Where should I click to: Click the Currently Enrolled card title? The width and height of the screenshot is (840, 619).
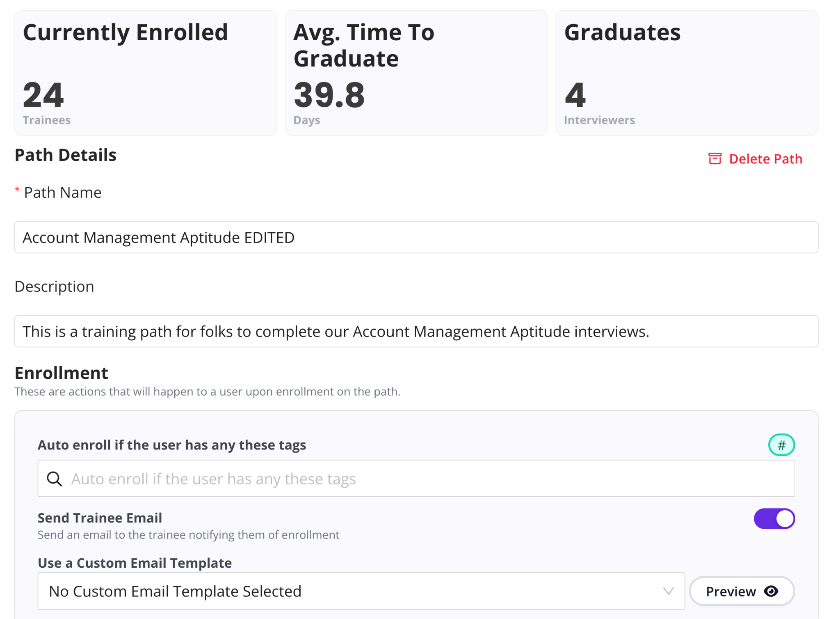pyautogui.click(x=126, y=32)
